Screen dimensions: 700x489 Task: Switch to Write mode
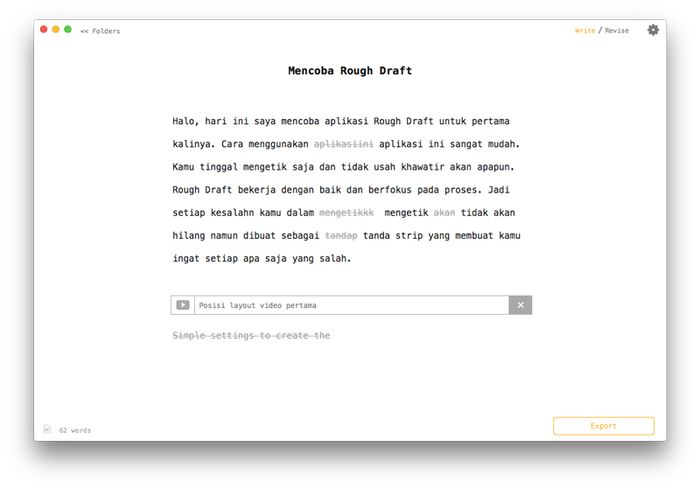[585, 30]
